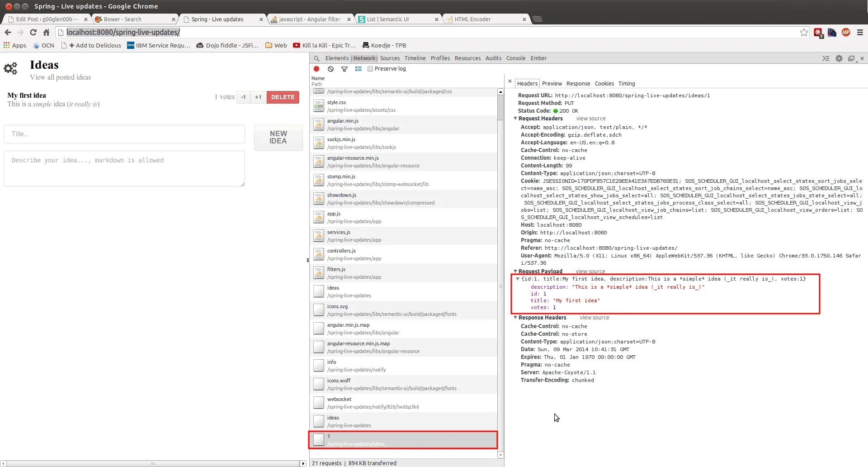868x467 pixels.
Task: Click the DevTools search magnifier icon
Action: coord(316,58)
